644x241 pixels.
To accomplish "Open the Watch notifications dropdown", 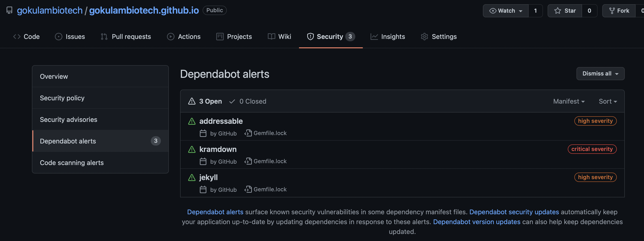I will click(x=505, y=11).
